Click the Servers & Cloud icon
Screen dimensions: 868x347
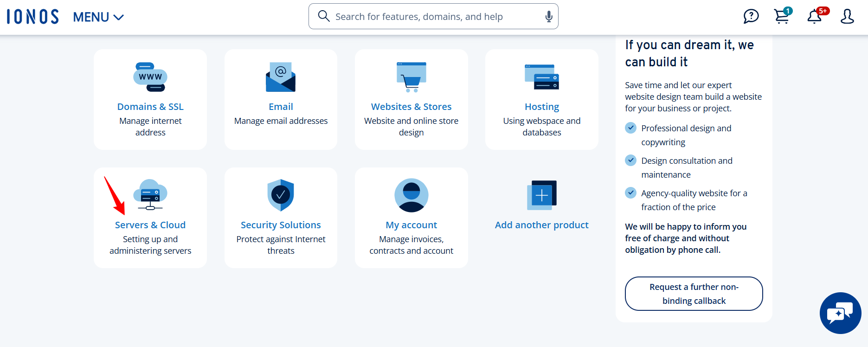pyautogui.click(x=150, y=195)
